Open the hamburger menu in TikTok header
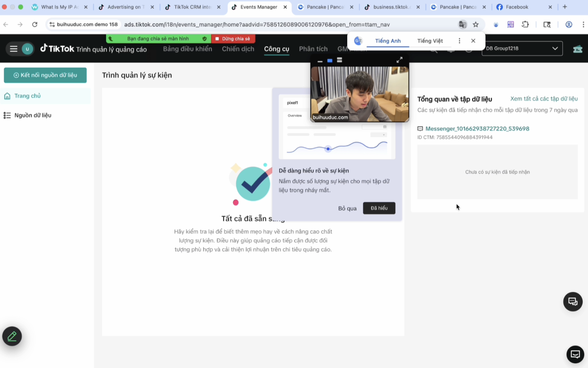The image size is (588, 368). [x=14, y=49]
